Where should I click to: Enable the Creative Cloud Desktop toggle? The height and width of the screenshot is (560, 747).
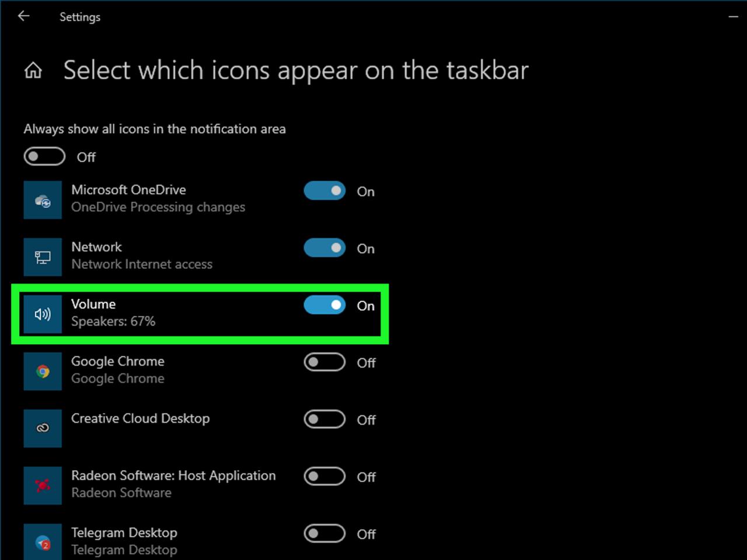tap(324, 419)
